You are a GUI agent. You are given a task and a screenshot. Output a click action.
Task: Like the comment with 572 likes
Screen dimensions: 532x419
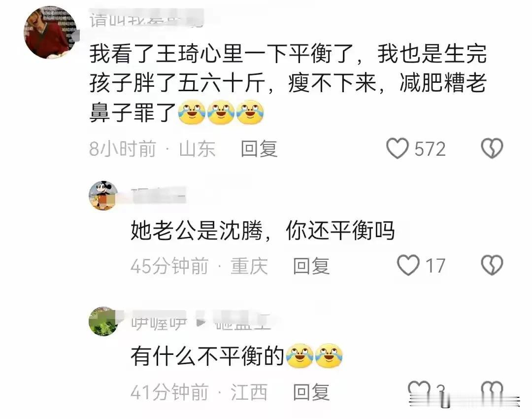[397, 148]
